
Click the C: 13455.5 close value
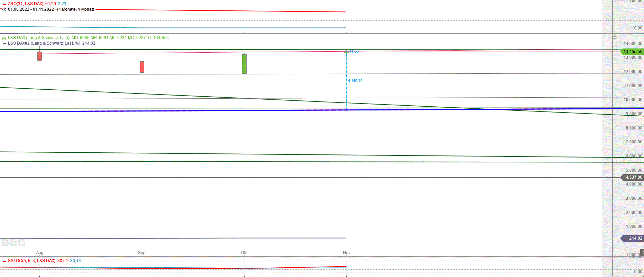pos(158,38)
